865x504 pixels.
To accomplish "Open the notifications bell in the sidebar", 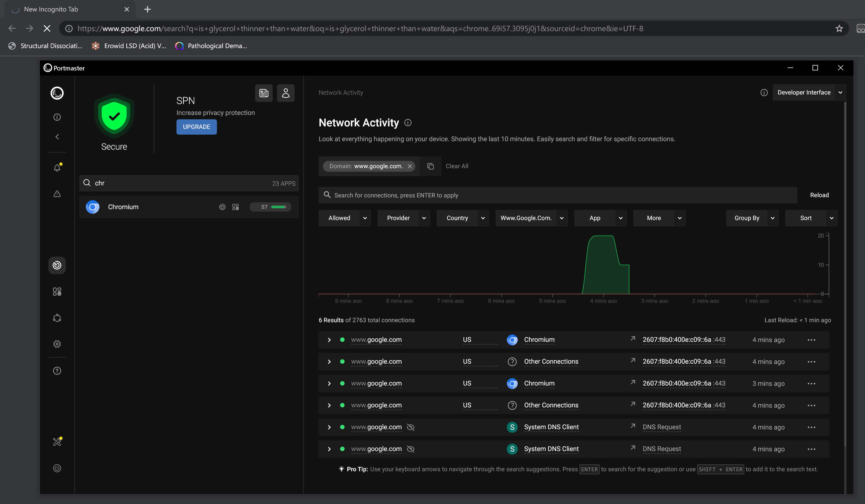I will pyautogui.click(x=57, y=167).
